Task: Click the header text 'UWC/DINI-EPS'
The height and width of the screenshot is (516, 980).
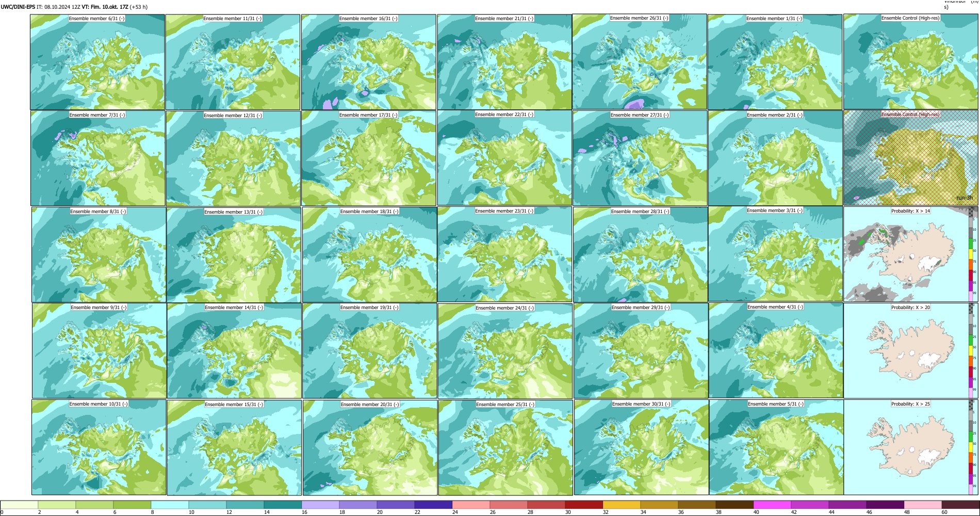Action: click(18, 7)
